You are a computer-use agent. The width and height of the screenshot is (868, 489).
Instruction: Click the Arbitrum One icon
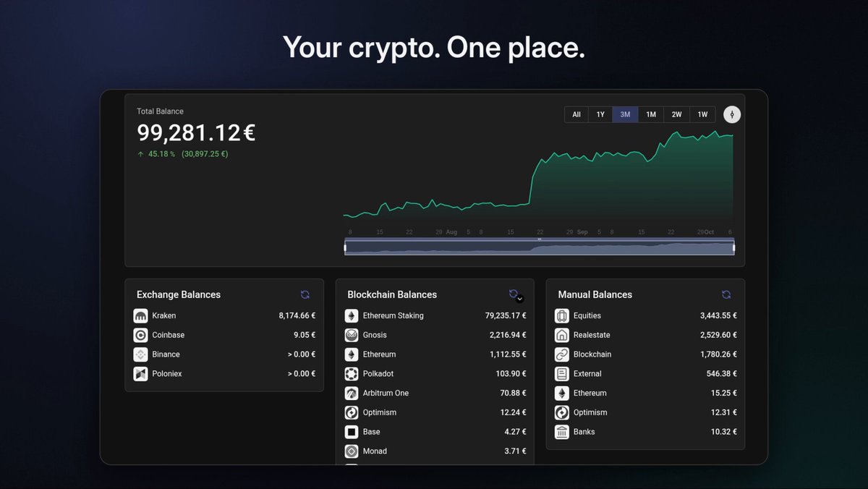point(351,394)
